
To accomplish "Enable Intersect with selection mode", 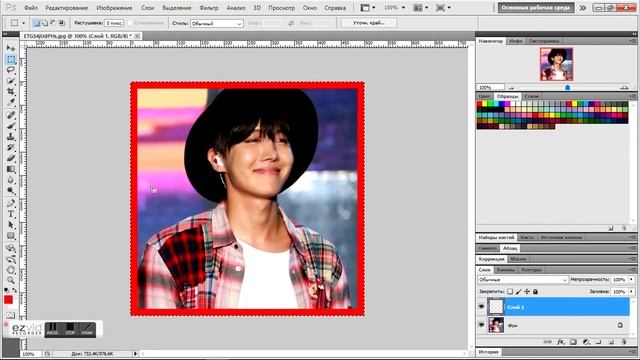I will 62,23.
